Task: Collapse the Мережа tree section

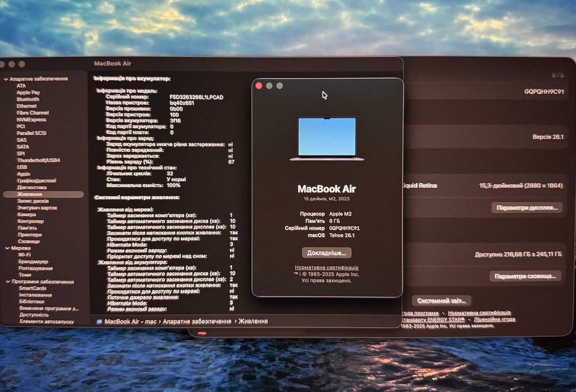Action: point(7,248)
